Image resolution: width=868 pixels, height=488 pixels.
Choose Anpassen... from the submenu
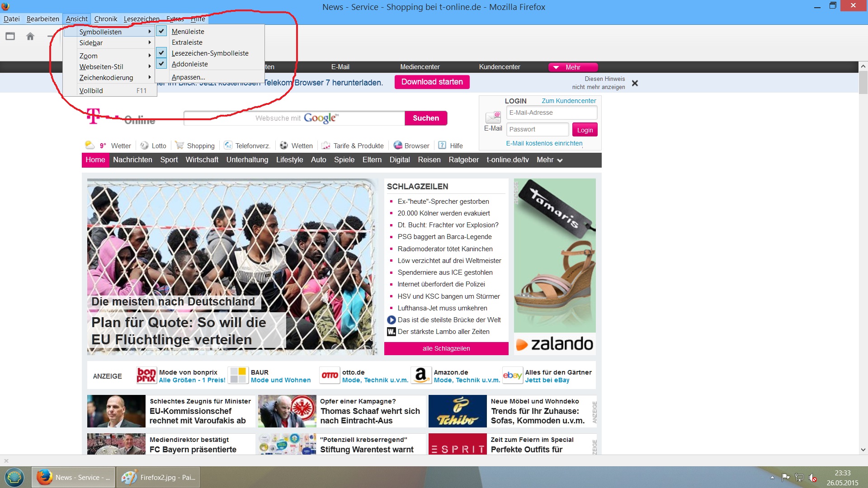[188, 77]
